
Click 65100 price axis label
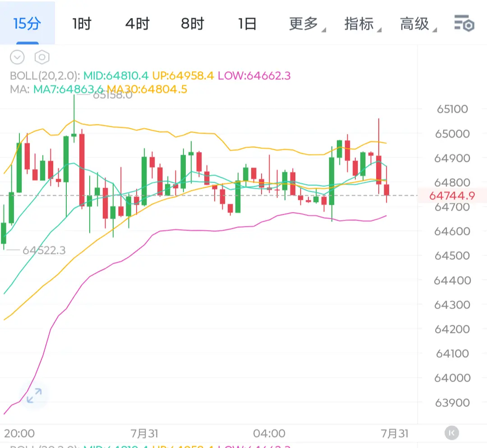(x=452, y=109)
